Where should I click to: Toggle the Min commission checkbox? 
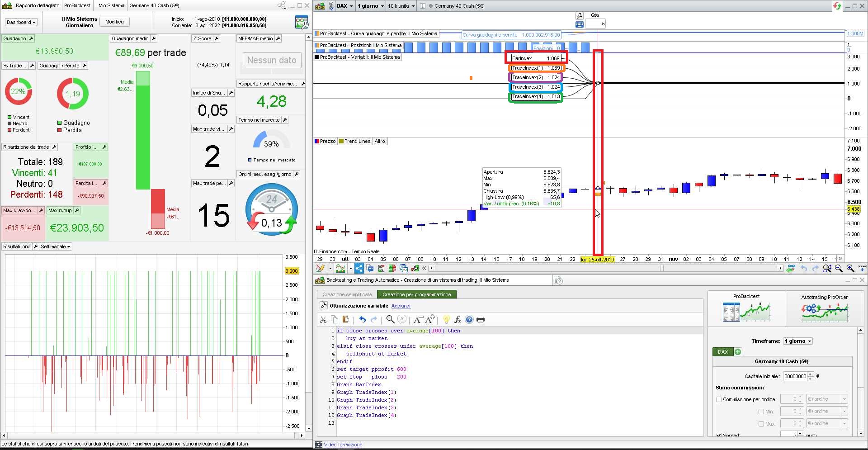click(761, 412)
